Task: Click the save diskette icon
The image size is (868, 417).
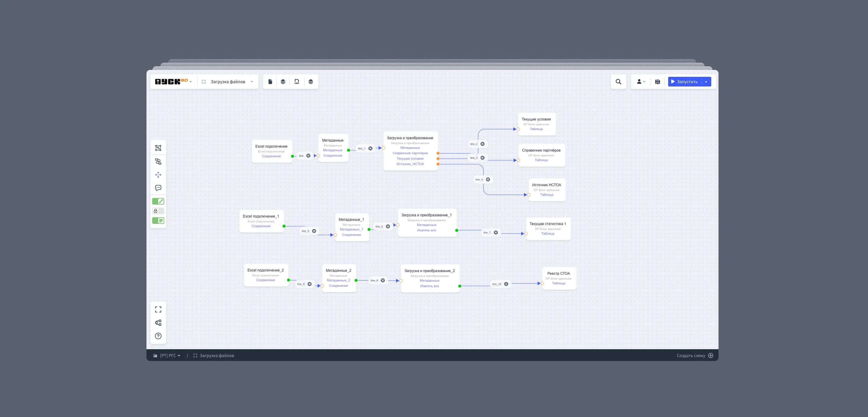Action: [657, 82]
